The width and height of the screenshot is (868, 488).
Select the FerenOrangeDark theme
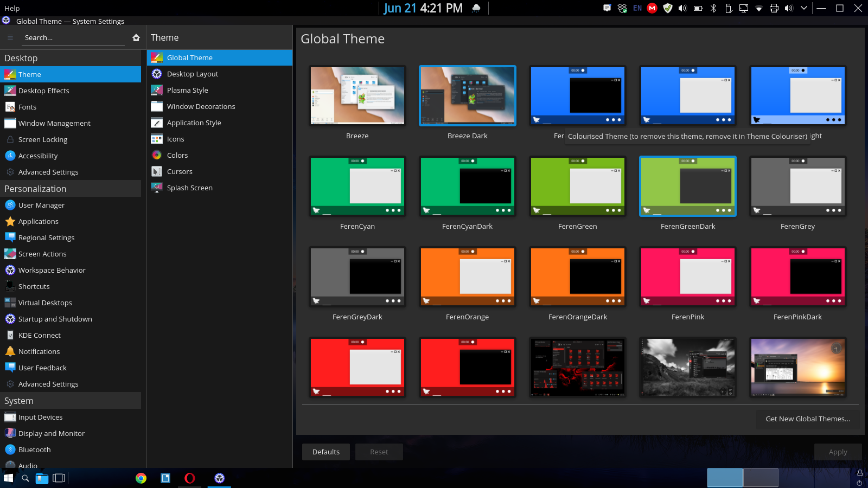[578, 277]
